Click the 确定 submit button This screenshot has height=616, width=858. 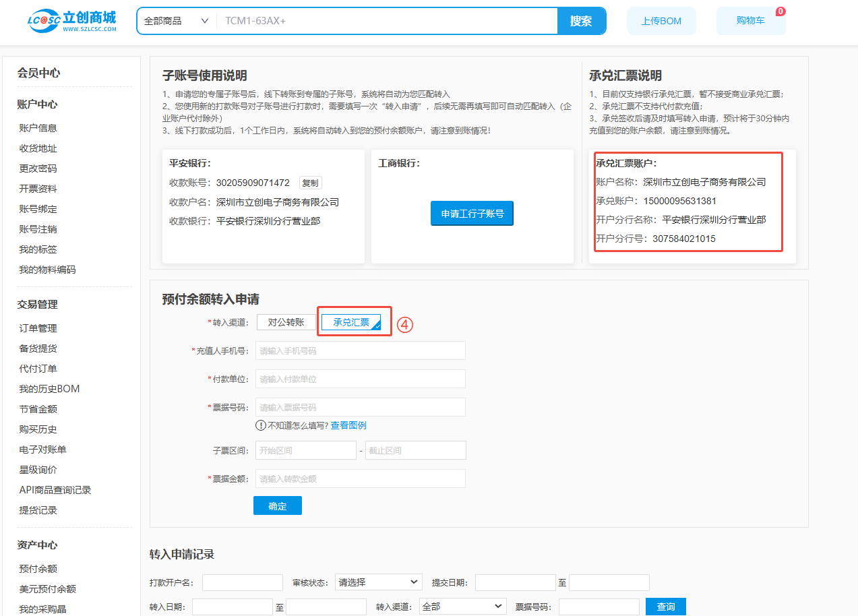point(277,506)
